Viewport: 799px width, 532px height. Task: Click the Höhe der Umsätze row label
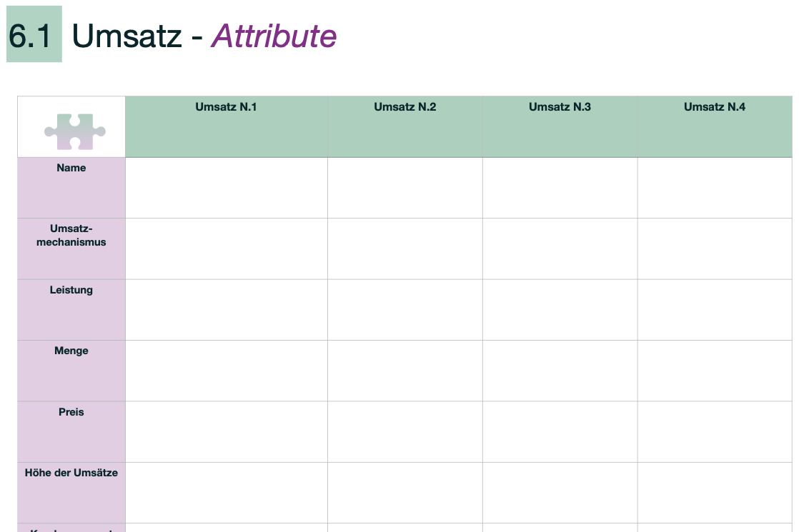(71, 473)
